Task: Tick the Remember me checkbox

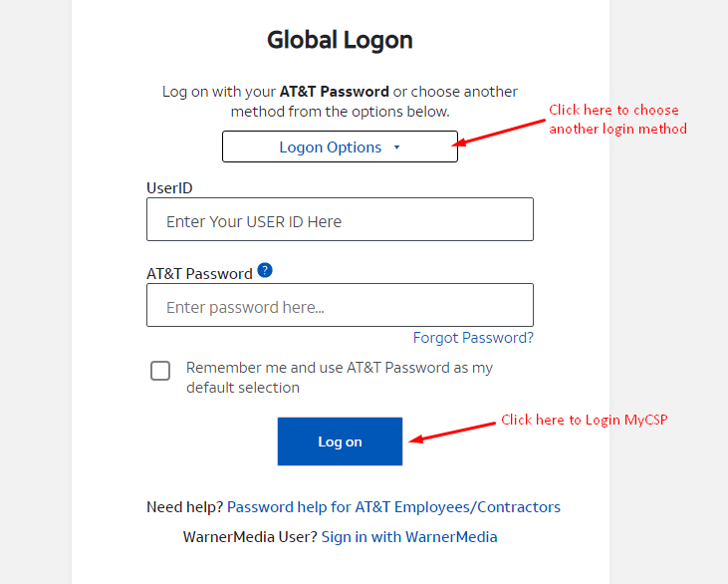Action: tap(160, 371)
